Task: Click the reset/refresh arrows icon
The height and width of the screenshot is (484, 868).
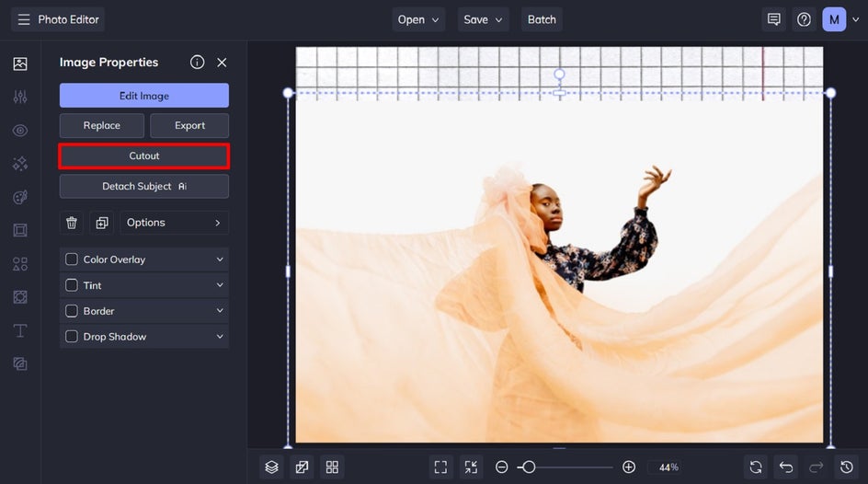Action: [756, 467]
